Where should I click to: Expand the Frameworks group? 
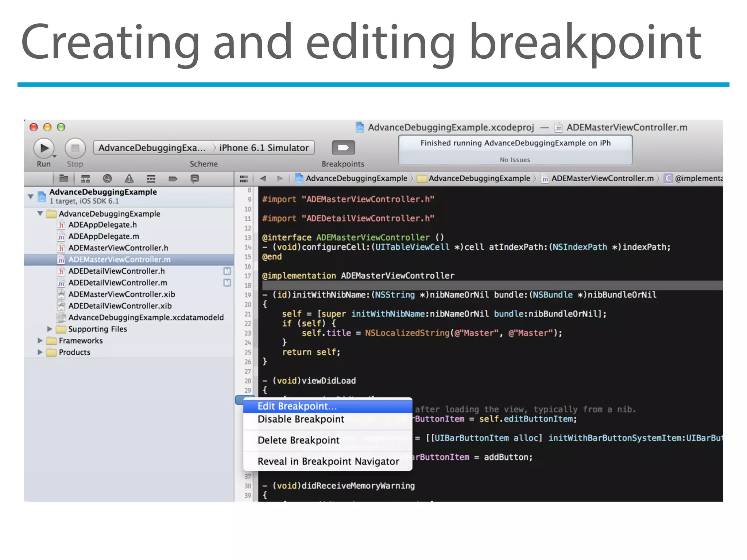40,341
